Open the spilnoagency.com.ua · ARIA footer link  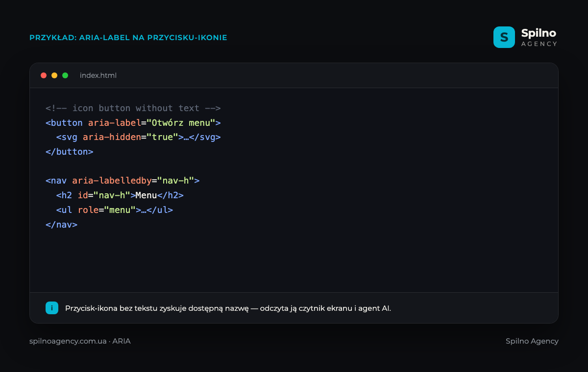(x=80, y=341)
